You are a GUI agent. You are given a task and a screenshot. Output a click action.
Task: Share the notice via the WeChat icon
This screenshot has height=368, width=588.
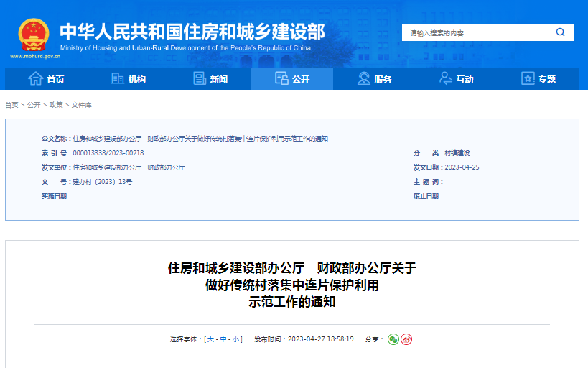[x=393, y=339]
